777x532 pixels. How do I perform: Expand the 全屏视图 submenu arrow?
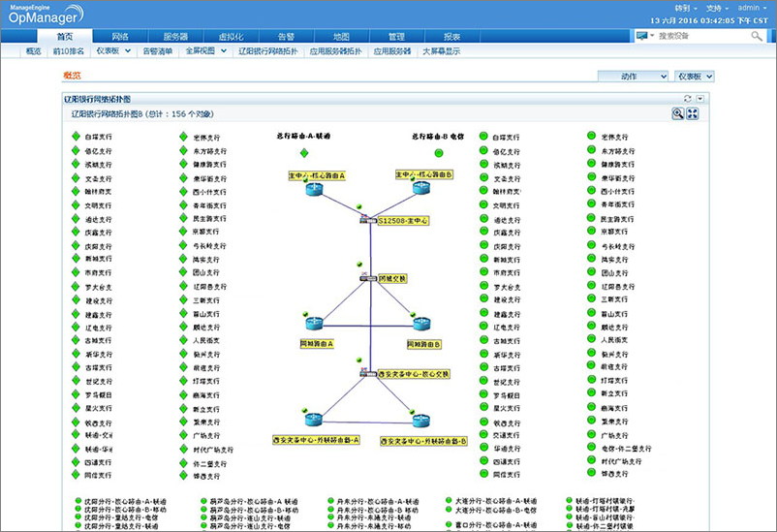224,50
